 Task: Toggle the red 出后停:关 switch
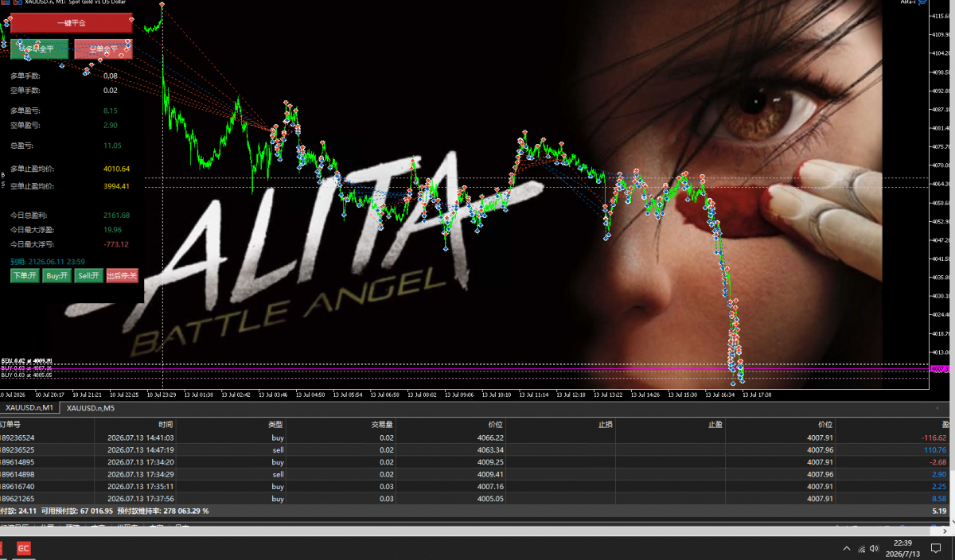pos(122,276)
